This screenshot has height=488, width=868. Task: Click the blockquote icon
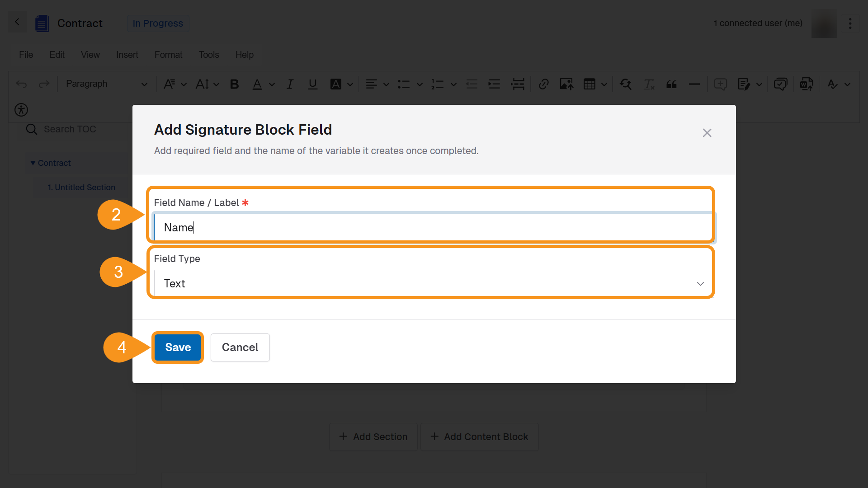click(671, 84)
